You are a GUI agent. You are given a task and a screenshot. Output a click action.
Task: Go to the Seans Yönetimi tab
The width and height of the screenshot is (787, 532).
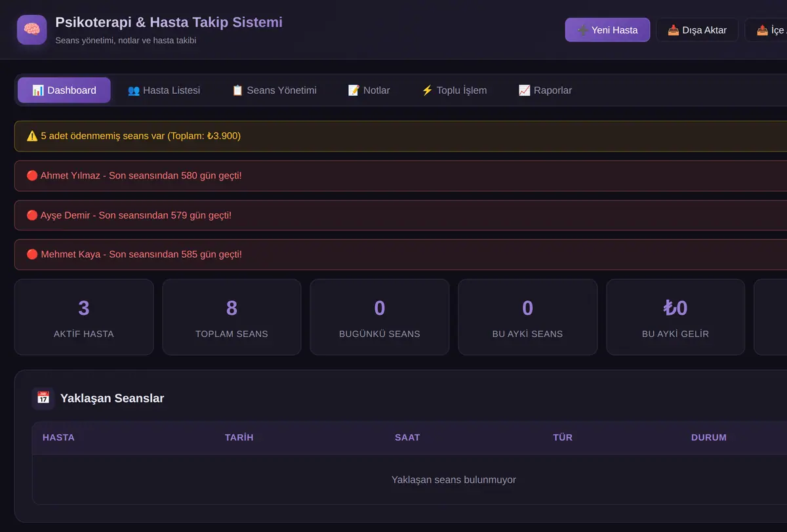pyautogui.click(x=274, y=91)
